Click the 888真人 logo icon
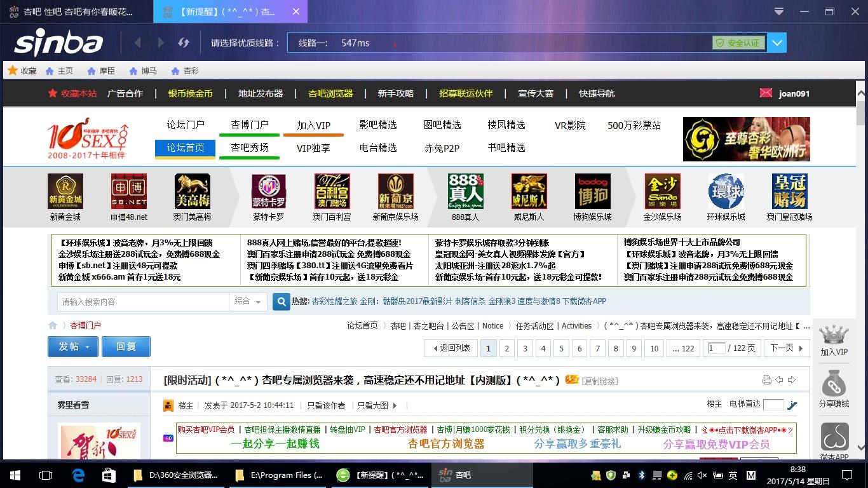The image size is (868, 488). tap(466, 191)
